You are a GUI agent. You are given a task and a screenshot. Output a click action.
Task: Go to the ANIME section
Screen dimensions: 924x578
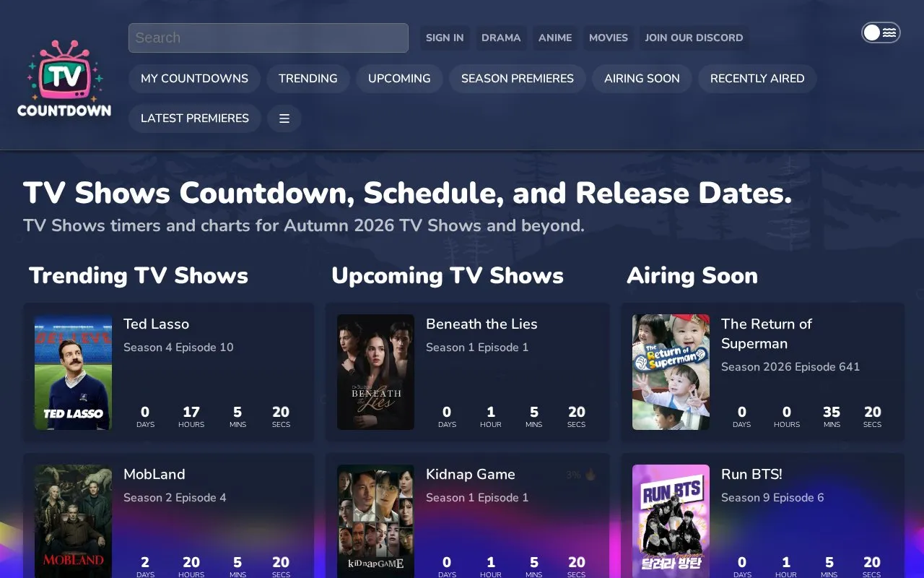(555, 38)
